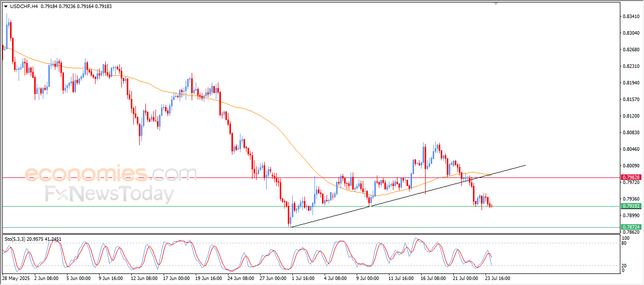Click the 9 Jun 16:00 time label
This screenshot has width=644, height=285.
click(112, 278)
